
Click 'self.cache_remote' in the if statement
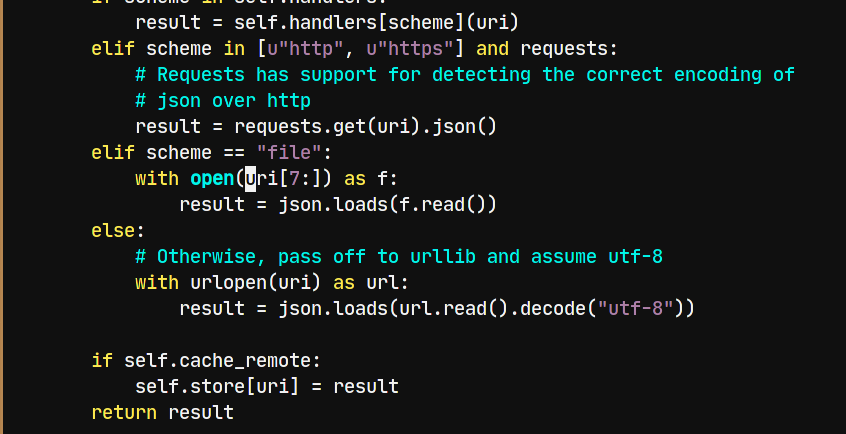point(217,361)
